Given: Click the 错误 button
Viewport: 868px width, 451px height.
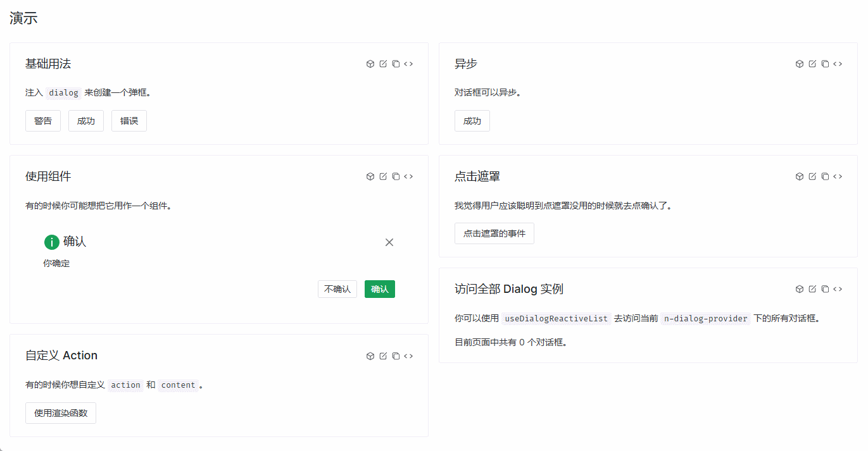Looking at the screenshot, I should tap(129, 121).
